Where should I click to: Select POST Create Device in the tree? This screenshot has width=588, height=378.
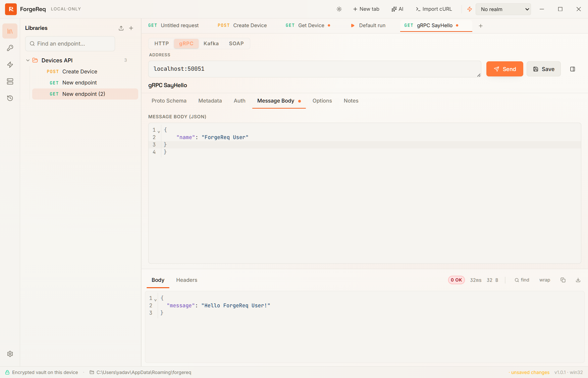click(x=85, y=72)
